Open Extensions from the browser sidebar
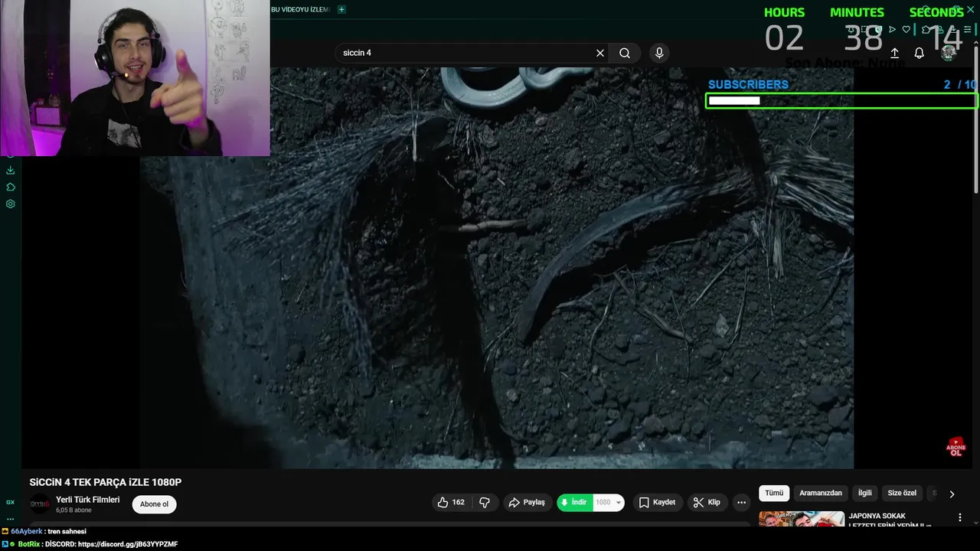 11,187
